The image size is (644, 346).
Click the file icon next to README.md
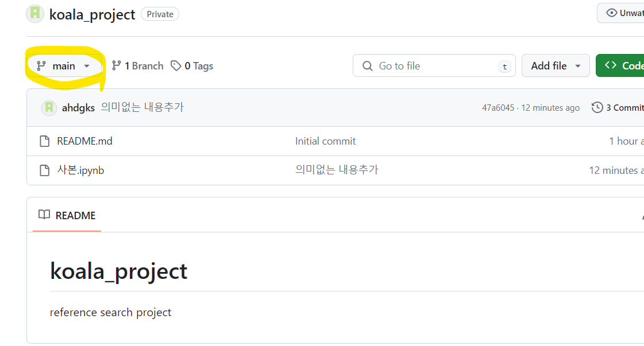pos(44,141)
